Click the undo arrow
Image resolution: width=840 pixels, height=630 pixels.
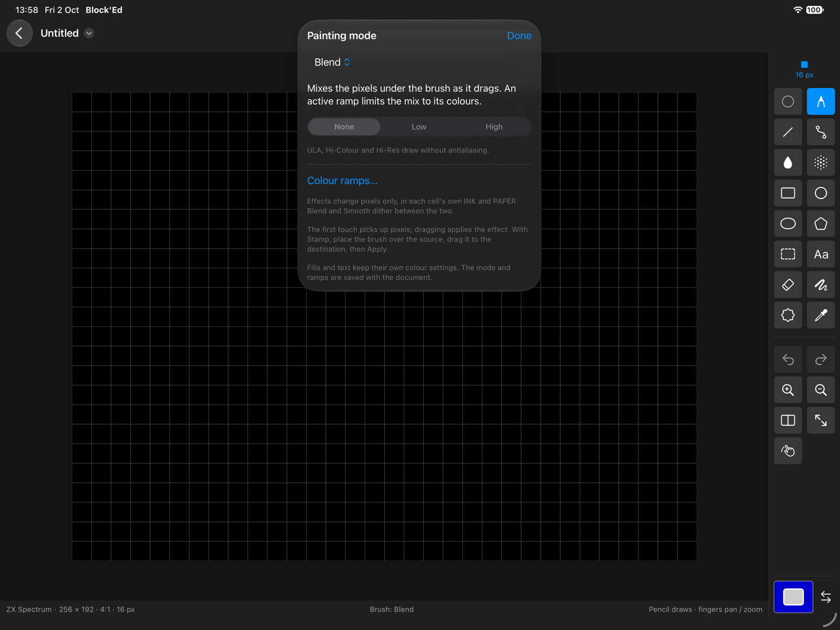point(787,360)
